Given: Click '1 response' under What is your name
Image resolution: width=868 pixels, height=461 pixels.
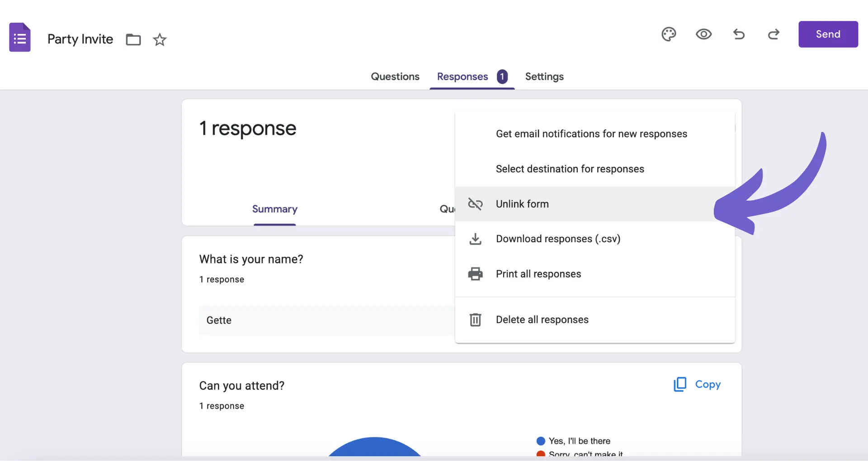Looking at the screenshot, I should pyautogui.click(x=222, y=279).
